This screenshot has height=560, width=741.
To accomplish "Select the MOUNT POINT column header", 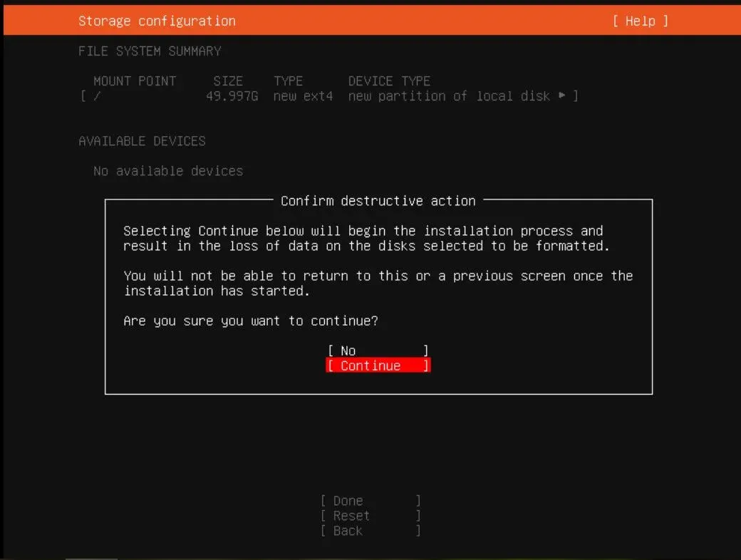I will 134,81.
